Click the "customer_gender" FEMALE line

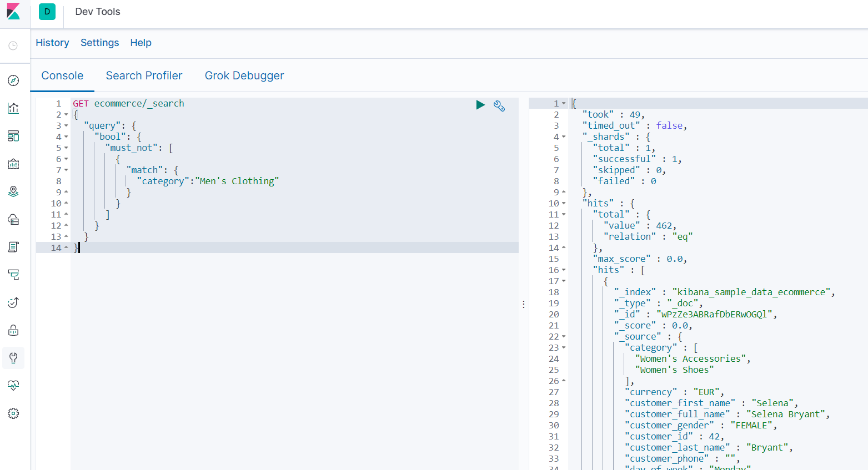coord(701,425)
